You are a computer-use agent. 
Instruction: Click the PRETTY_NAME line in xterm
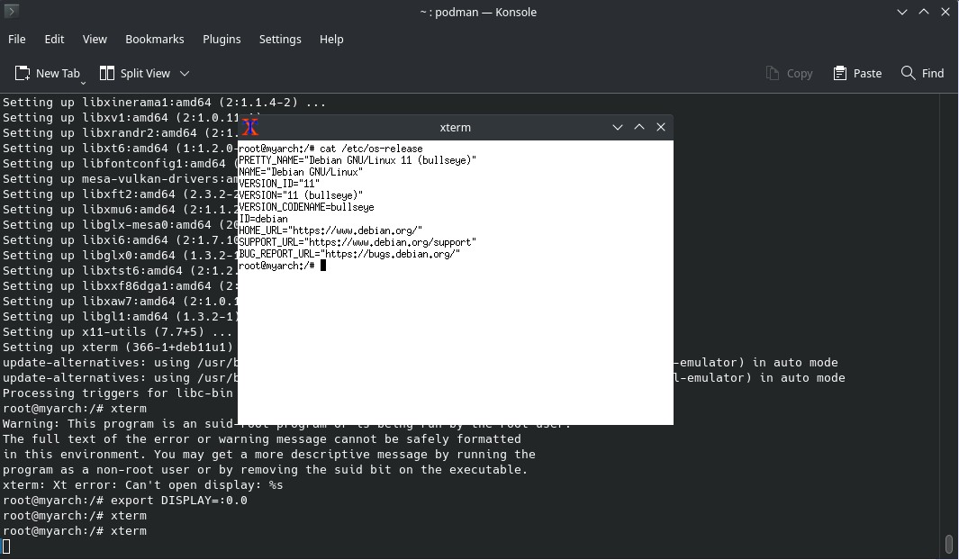357,160
